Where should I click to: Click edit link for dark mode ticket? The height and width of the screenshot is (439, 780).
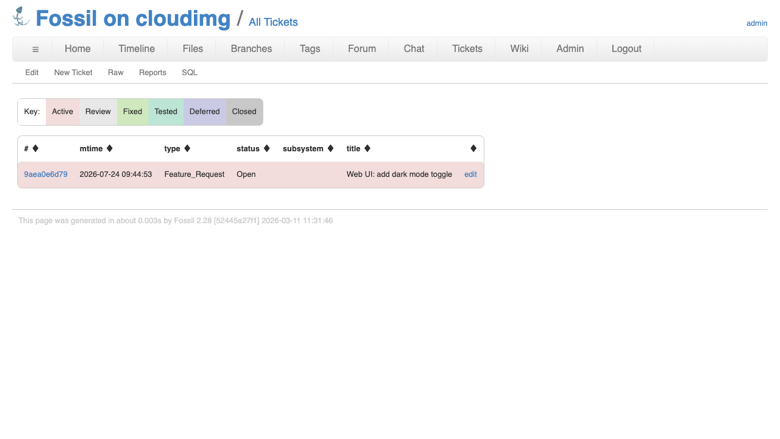click(470, 174)
